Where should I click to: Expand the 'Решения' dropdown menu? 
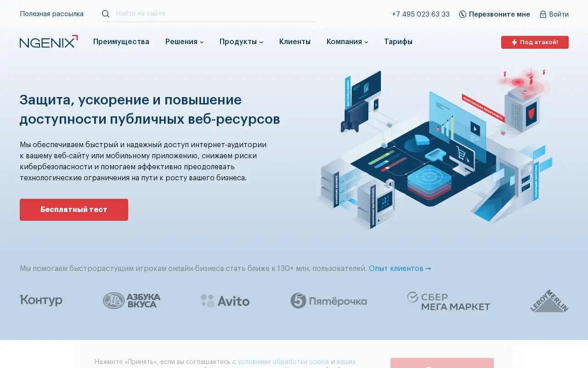[185, 42]
